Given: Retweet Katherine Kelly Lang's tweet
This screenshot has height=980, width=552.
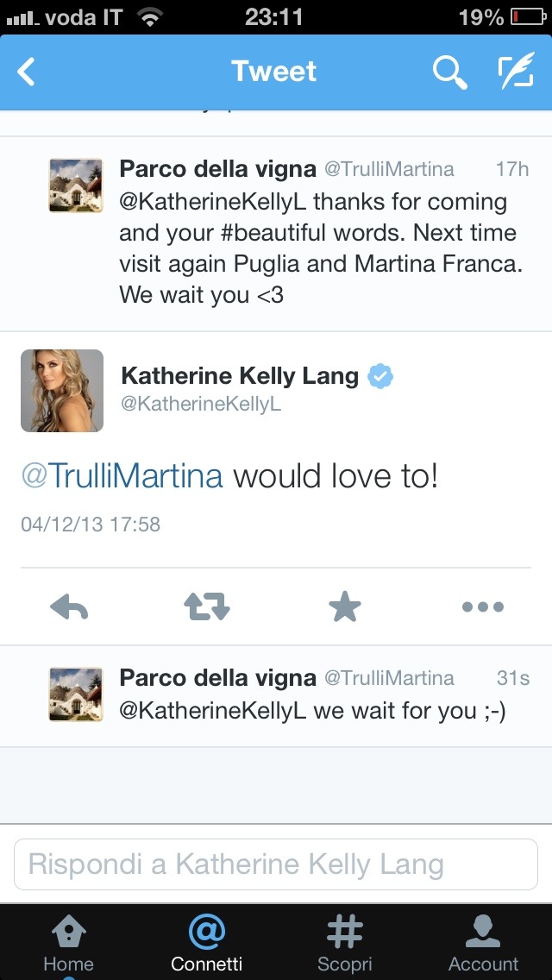Looking at the screenshot, I should coord(207,607).
